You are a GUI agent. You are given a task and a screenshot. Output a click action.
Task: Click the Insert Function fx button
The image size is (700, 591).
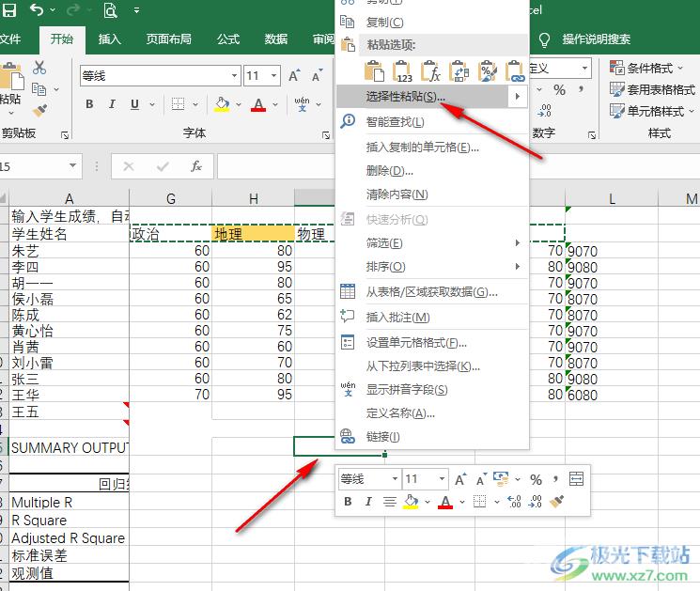click(196, 166)
